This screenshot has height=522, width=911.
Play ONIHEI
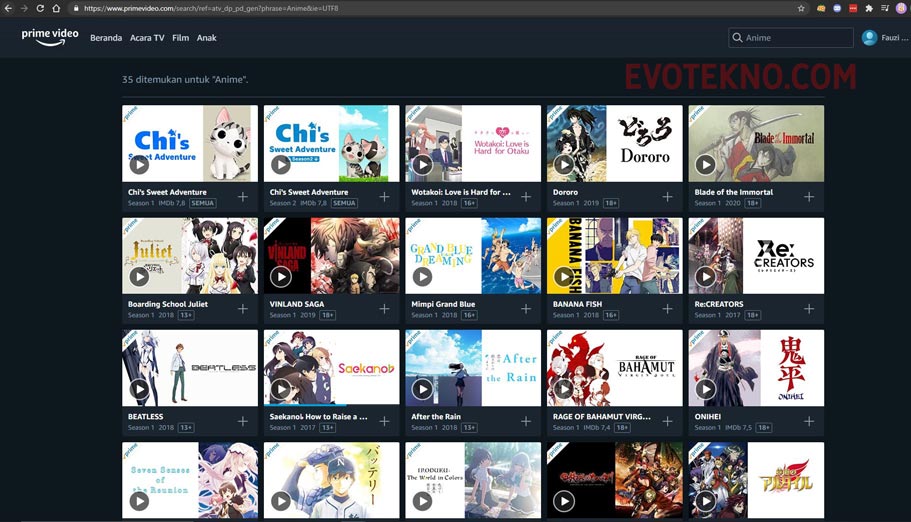pos(705,389)
